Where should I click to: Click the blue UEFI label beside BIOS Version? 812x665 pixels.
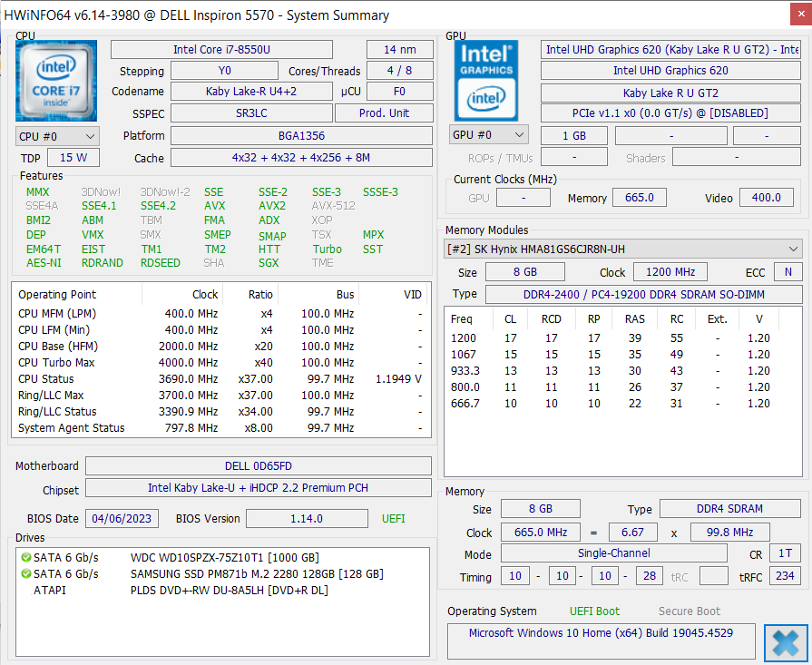393,518
